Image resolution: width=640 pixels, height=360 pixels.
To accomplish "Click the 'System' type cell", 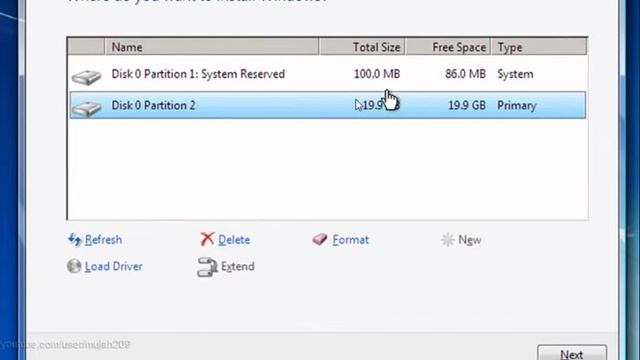I will point(515,74).
